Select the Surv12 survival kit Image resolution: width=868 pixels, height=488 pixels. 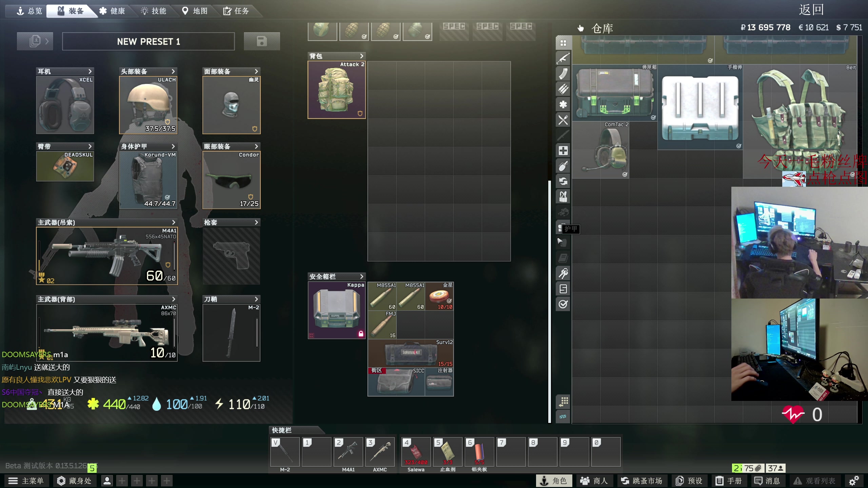[411, 353]
